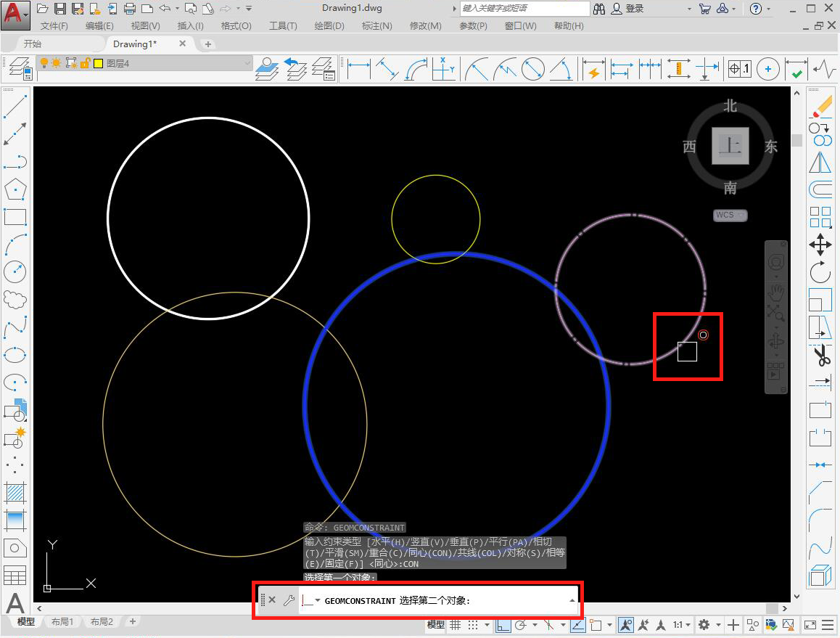840x638 pixels.
Task: Save the drawing with the floppy icon
Action: pos(60,9)
